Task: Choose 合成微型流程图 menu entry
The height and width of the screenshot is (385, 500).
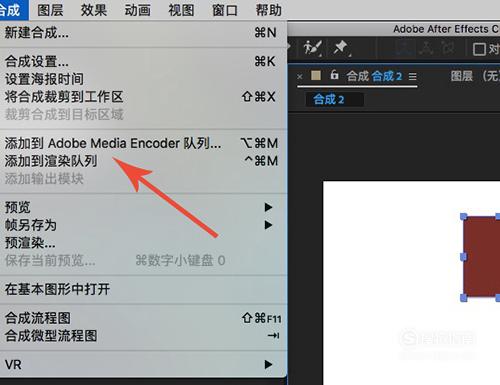Action: [x=143, y=336]
